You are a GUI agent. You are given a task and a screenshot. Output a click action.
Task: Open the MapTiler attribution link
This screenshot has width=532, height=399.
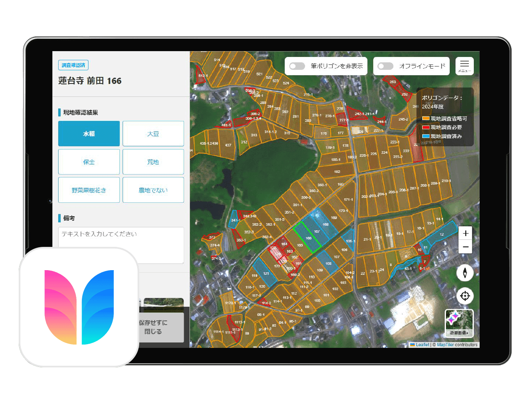coord(445,345)
